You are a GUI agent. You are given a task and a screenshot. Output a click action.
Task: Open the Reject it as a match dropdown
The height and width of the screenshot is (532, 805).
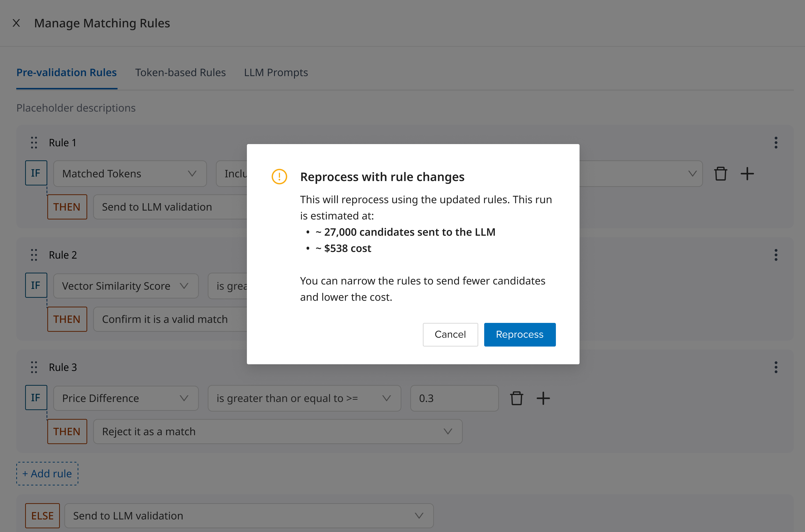click(x=278, y=432)
